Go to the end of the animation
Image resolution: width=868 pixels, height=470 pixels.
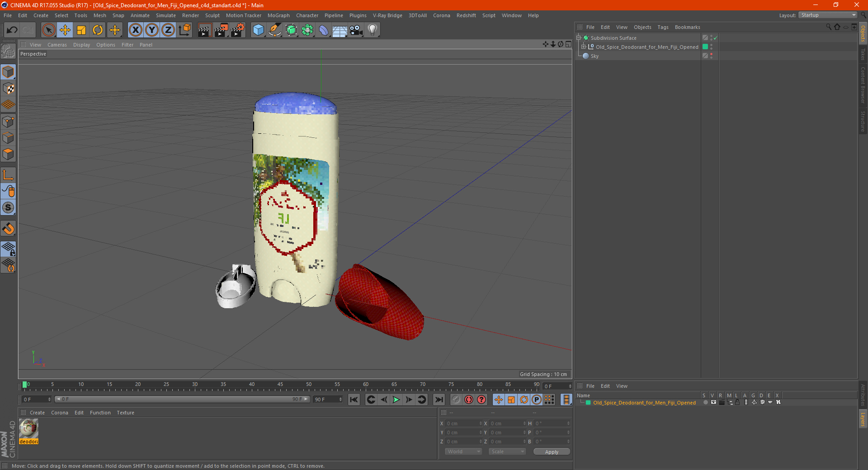tap(439, 399)
